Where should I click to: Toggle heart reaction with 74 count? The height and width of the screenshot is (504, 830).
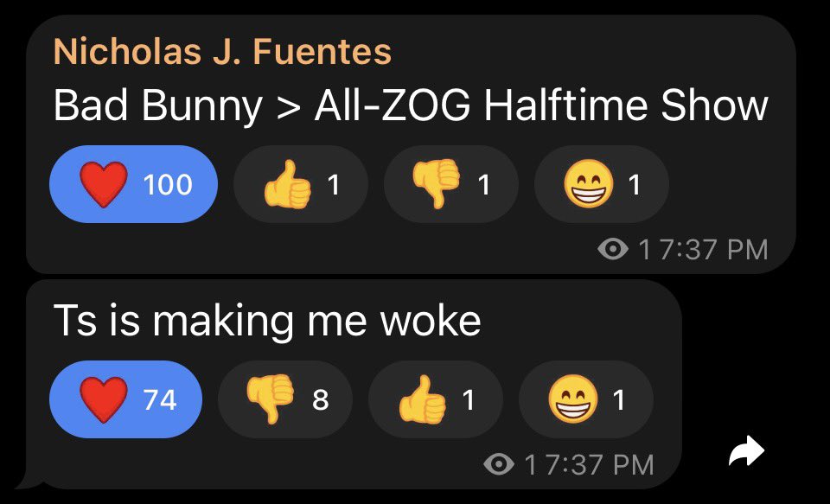(x=126, y=399)
